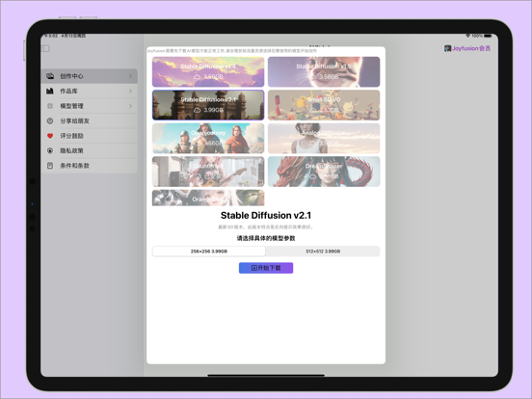Toggle the sidebar panel icon

[45, 48]
